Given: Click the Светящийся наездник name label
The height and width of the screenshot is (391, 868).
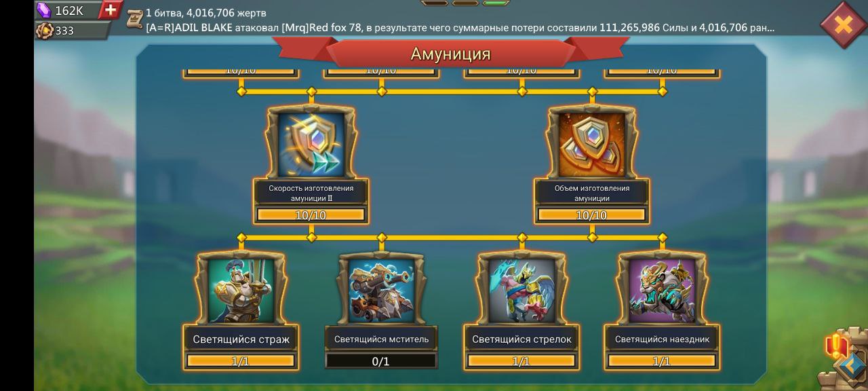Looking at the screenshot, I should click(662, 339).
